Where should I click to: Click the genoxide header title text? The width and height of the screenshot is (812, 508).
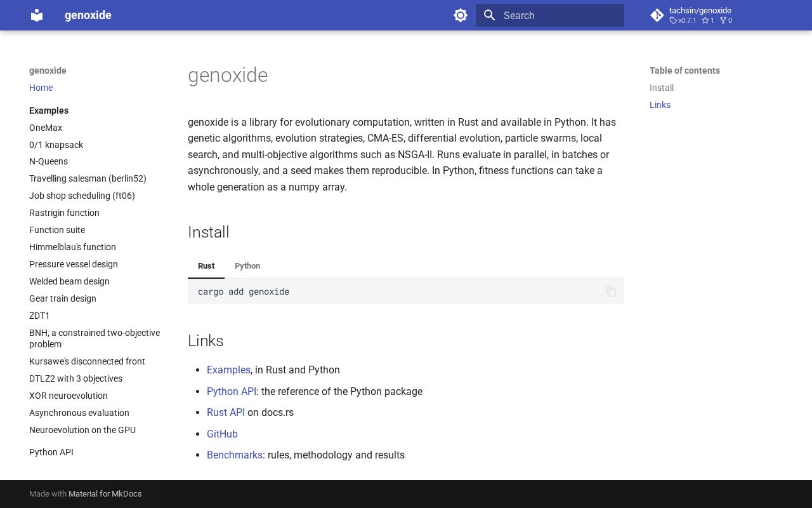click(88, 15)
